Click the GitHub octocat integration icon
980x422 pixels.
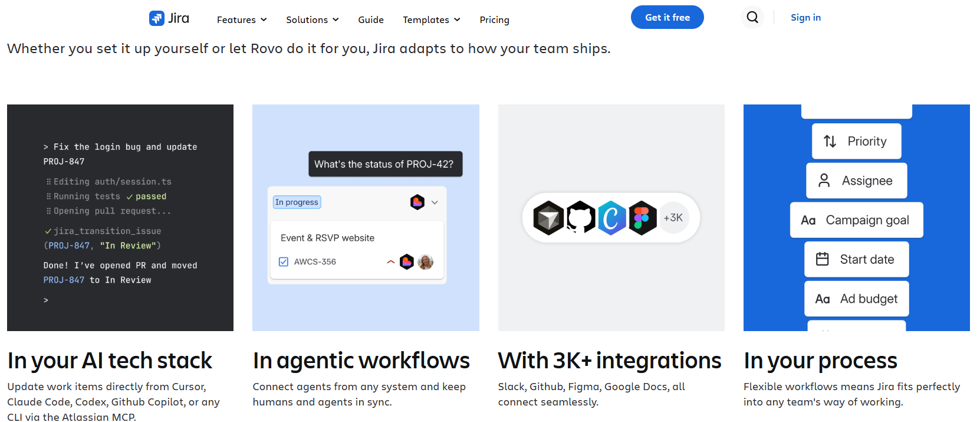tap(581, 218)
